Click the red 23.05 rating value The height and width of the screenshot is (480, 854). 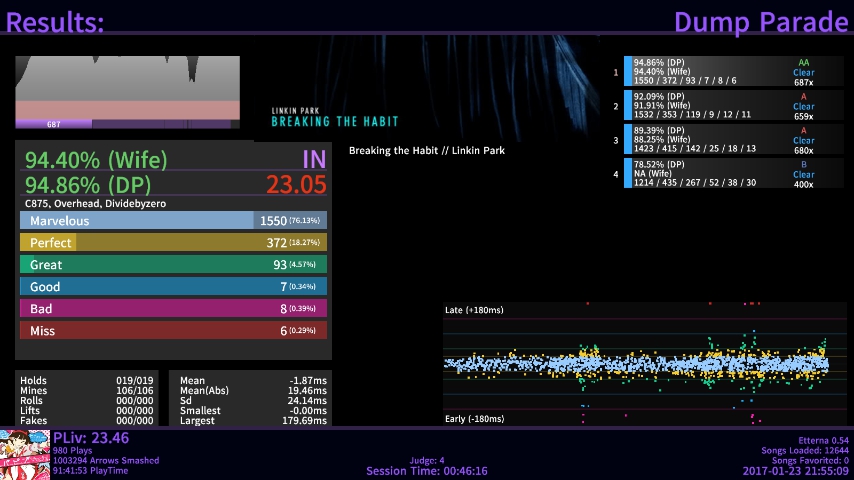[x=296, y=184]
